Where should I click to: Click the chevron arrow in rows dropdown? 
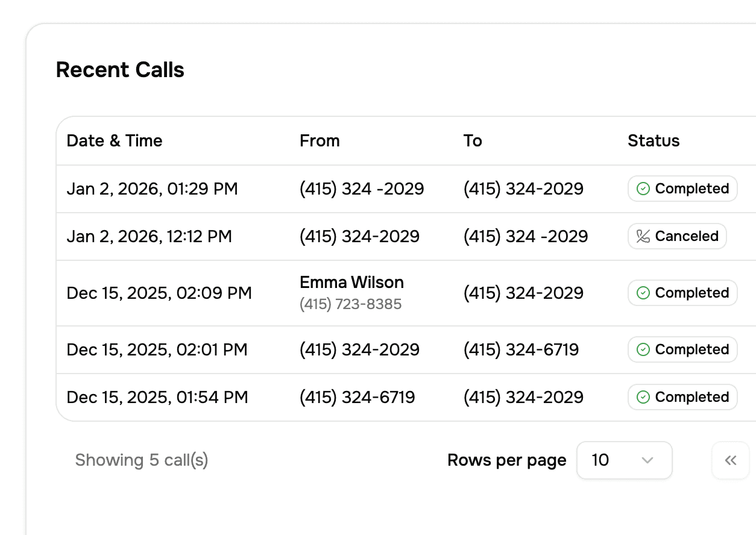click(647, 461)
